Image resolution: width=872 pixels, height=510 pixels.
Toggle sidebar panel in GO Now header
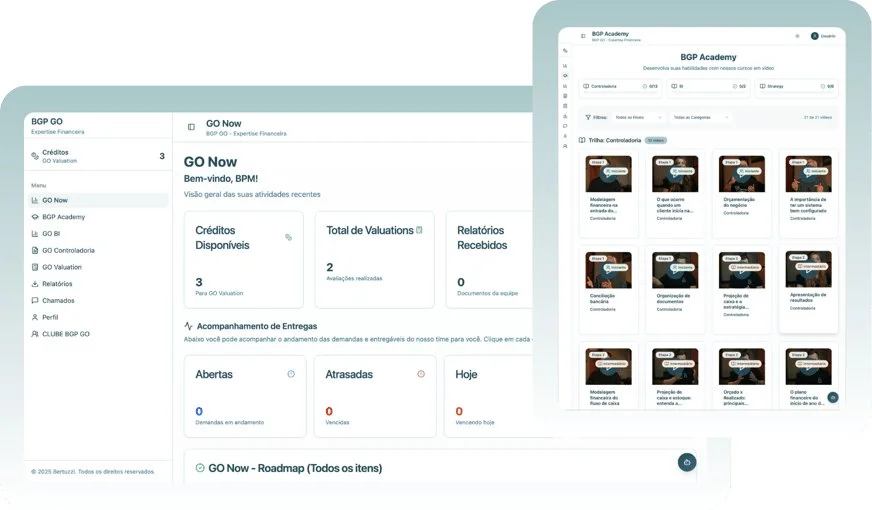191,127
